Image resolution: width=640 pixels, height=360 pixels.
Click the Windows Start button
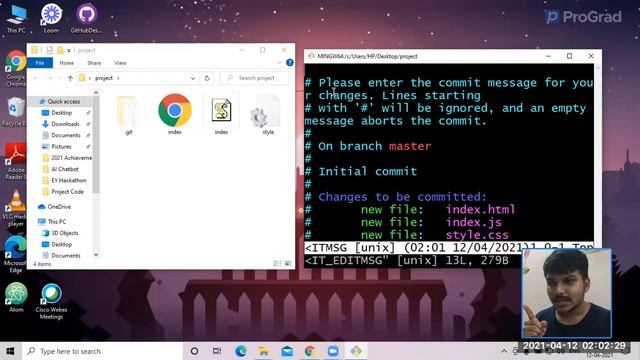pos(10,351)
